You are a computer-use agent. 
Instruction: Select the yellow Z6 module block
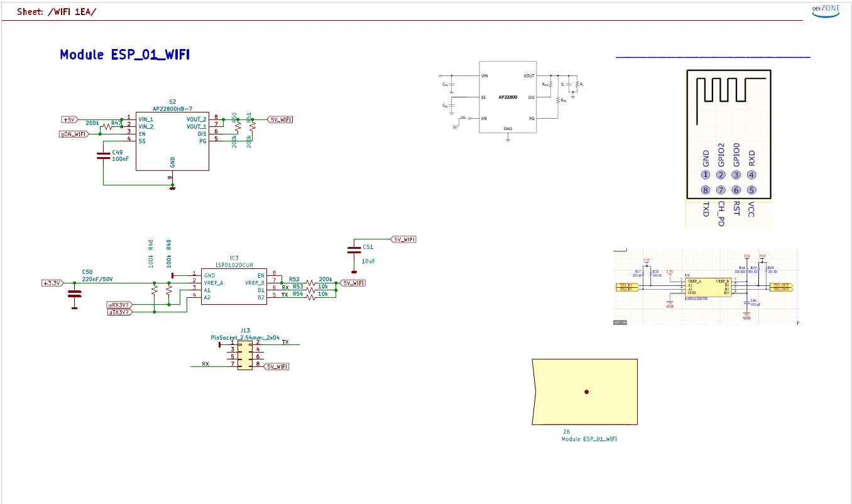(x=584, y=392)
